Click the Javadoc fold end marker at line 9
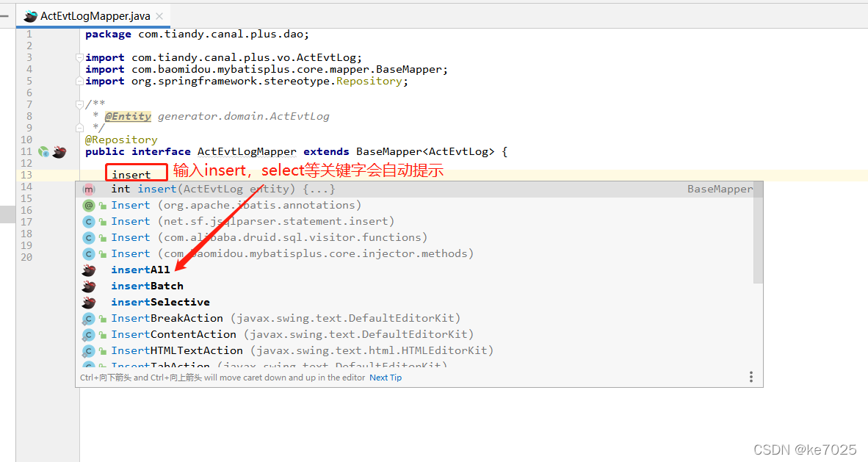The image size is (868, 462). [x=80, y=127]
